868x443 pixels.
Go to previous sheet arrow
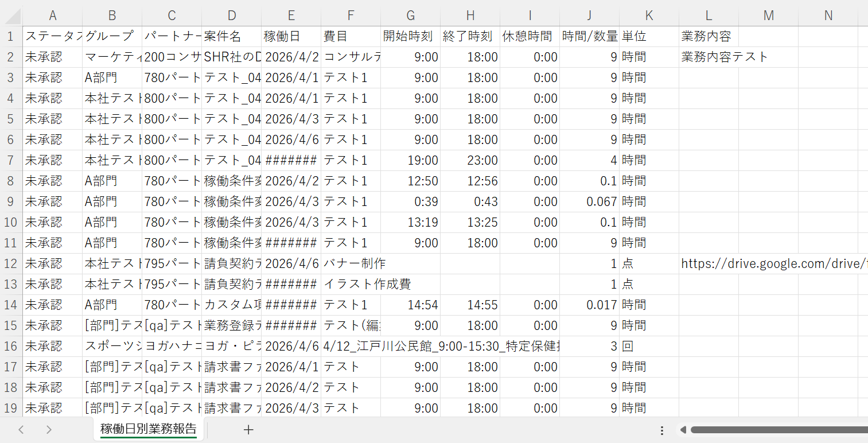pos(21,429)
